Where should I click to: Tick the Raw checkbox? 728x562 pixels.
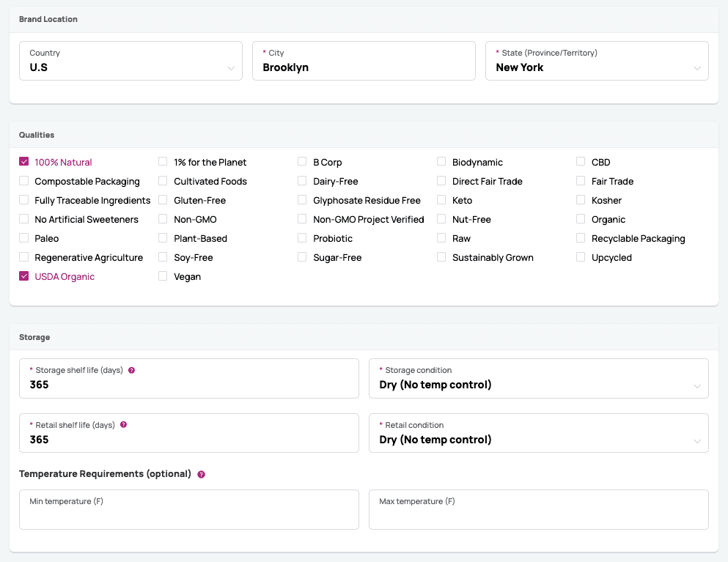pyautogui.click(x=441, y=237)
